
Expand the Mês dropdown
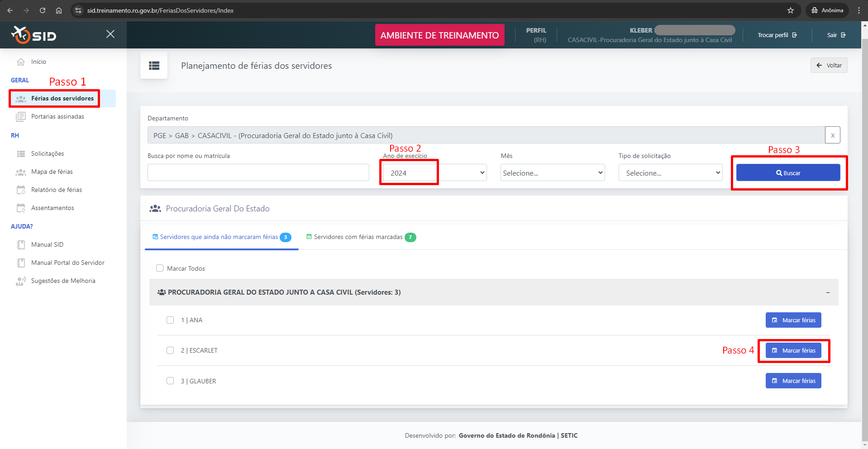click(x=552, y=172)
